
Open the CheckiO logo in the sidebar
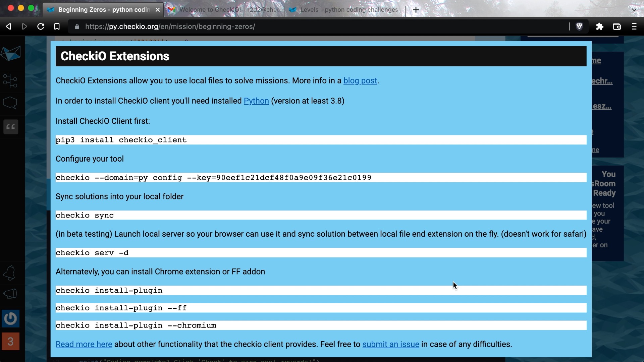click(11, 53)
